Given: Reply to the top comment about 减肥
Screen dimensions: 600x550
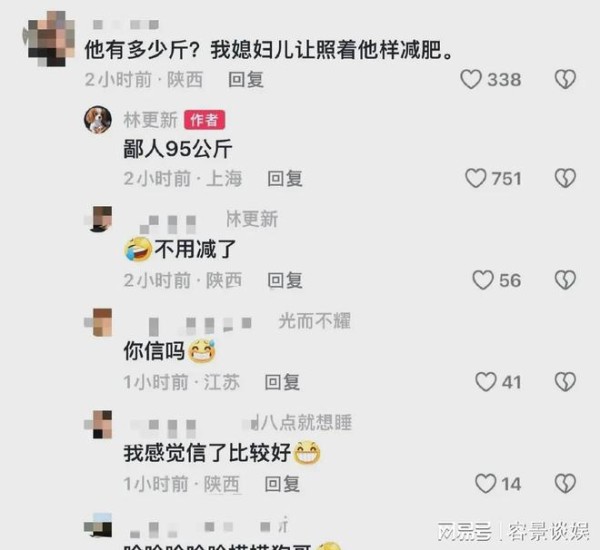Looking at the screenshot, I should [x=246, y=80].
